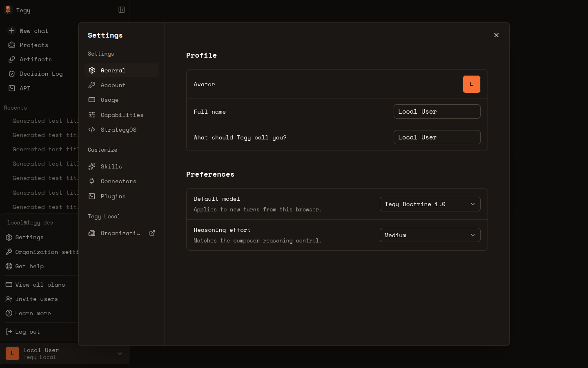Open the Skills customize tab
The height and width of the screenshot is (368, 588).
pos(122,166)
